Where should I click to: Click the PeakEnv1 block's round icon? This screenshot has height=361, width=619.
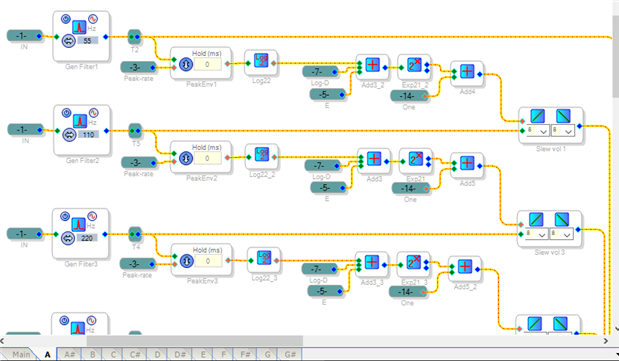coord(186,64)
